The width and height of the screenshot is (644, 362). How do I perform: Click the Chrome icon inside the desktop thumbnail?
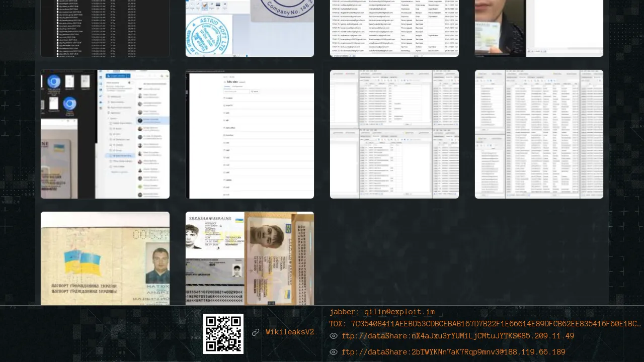[54, 82]
